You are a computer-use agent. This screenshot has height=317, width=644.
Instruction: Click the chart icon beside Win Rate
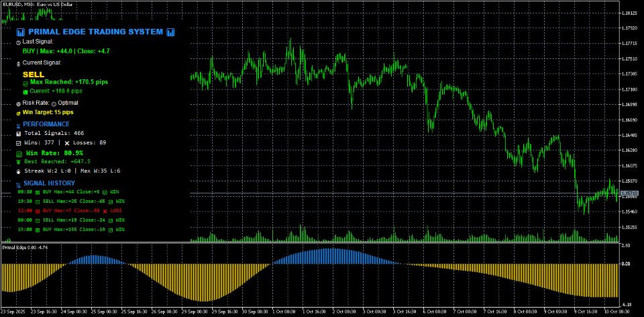pyautogui.click(x=19, y=154)
